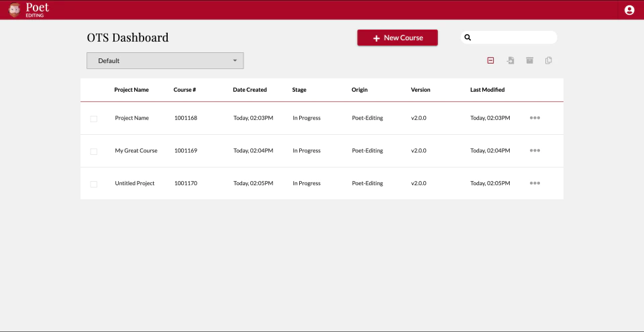Select course number 1001168
This screenshot has height=332, width=644.
tap(186, 118)
